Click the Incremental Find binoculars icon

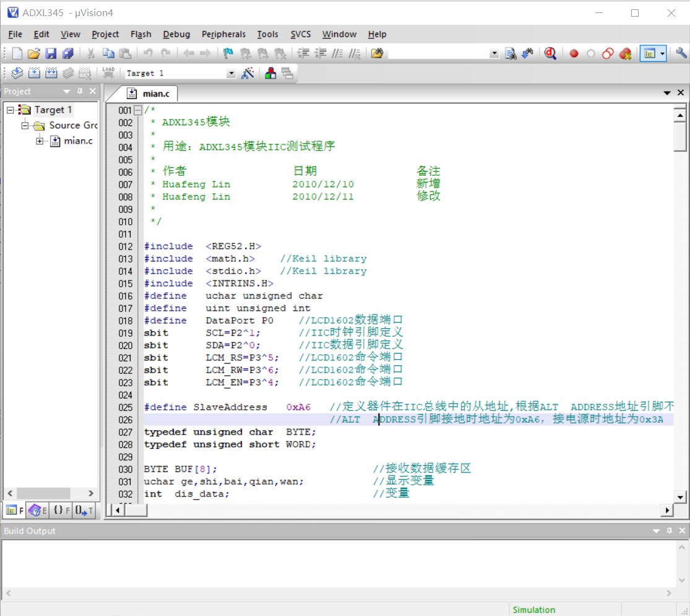point(527,53)
